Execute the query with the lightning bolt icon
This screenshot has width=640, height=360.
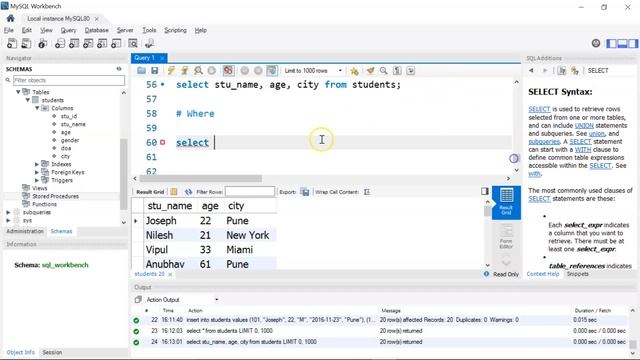(x=171, y=71)
